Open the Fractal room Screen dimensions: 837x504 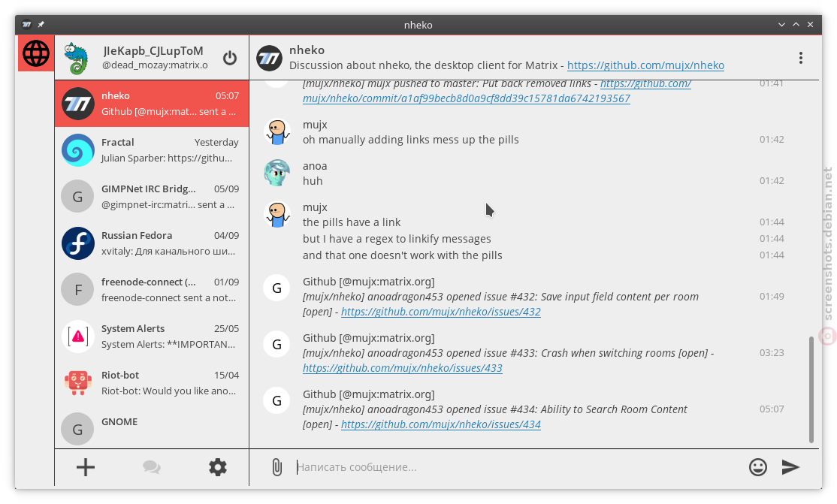152,150
